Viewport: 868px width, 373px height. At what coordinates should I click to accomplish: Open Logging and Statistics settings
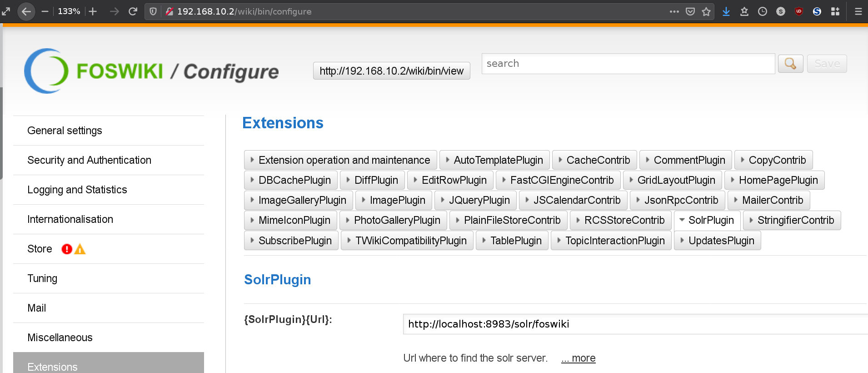(109, 190)
